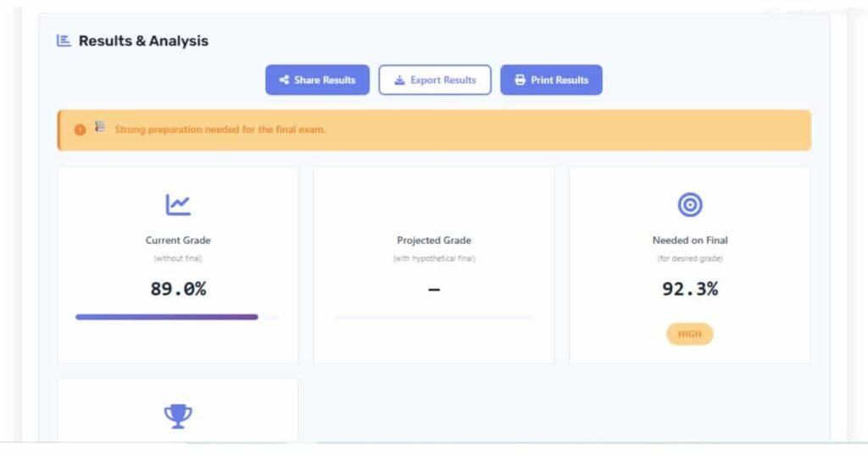This screenshot has width=868, height=454.
Task: Click the download icon on Export Results
Action: point(399,80)
